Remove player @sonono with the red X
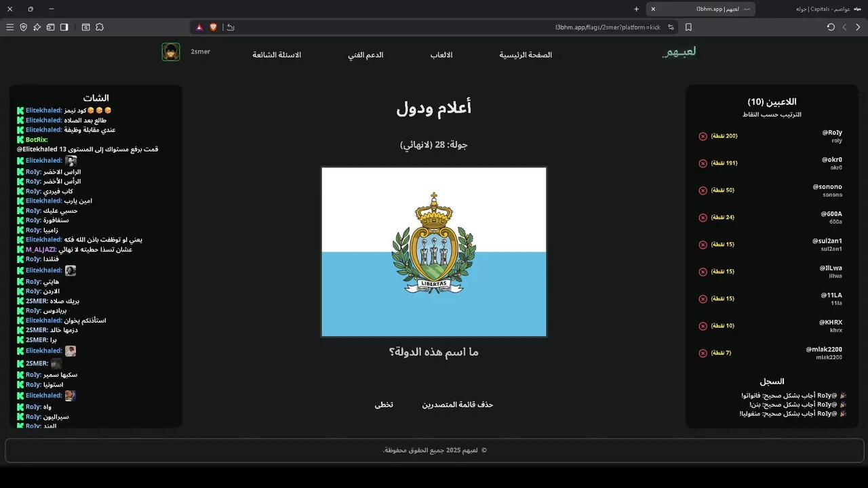Viewport: 868px width, 488px height. coord(703,190)
